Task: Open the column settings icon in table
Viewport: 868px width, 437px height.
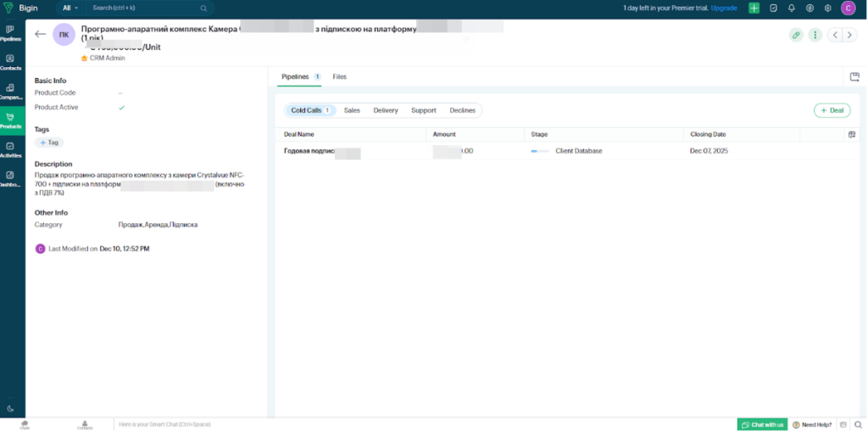Action: click(x=852, y=134)
